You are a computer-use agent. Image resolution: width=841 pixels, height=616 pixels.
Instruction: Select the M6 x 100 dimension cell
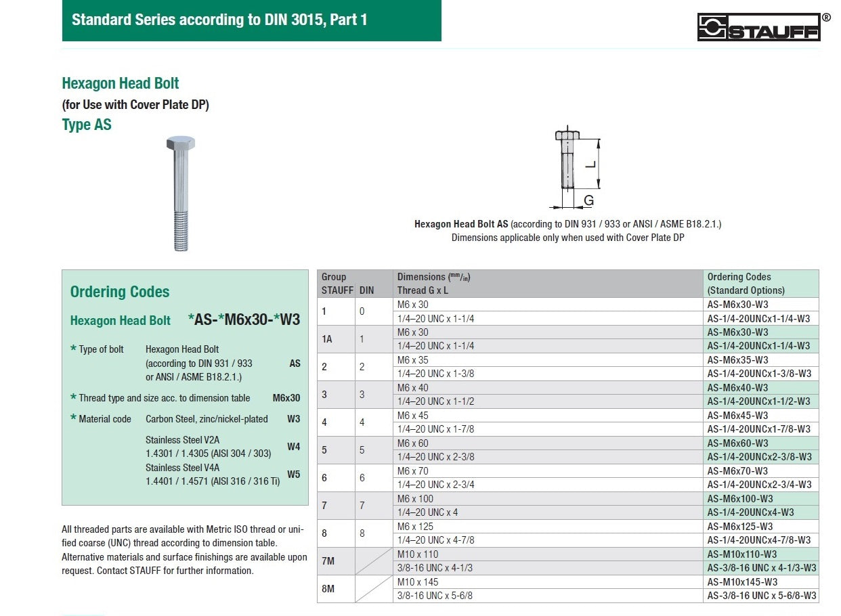[415, 499]
